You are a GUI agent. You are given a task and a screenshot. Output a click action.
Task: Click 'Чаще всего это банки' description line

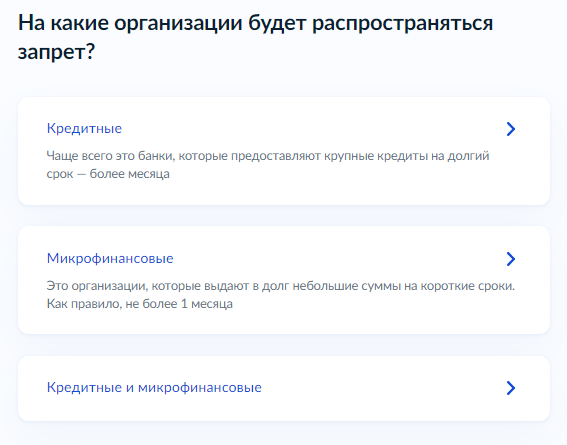(268, 156)
